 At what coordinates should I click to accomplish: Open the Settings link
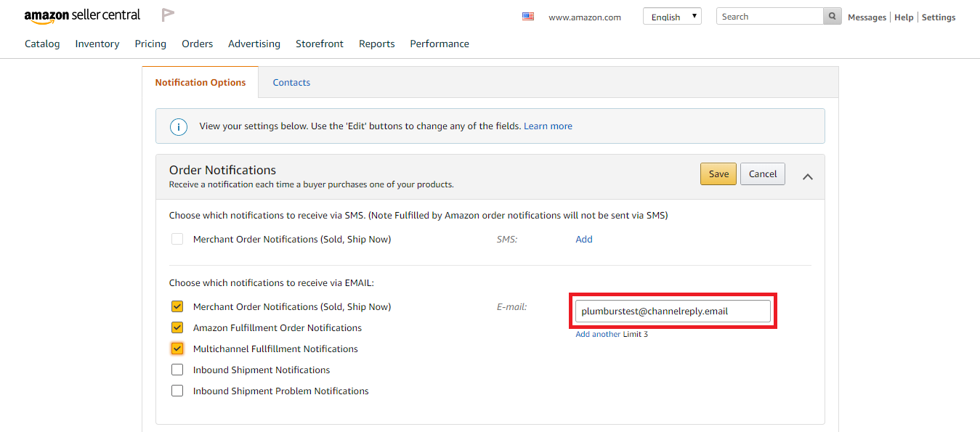click(x=939, y=17)
